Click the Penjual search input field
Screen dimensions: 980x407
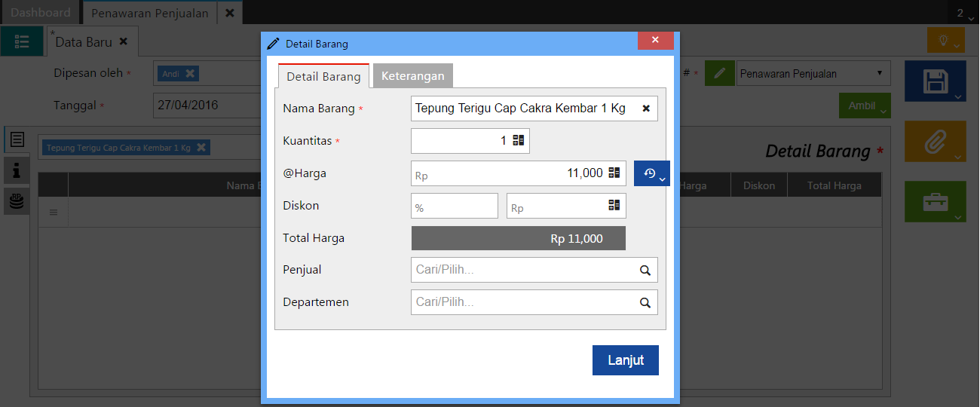pos(522,270)
